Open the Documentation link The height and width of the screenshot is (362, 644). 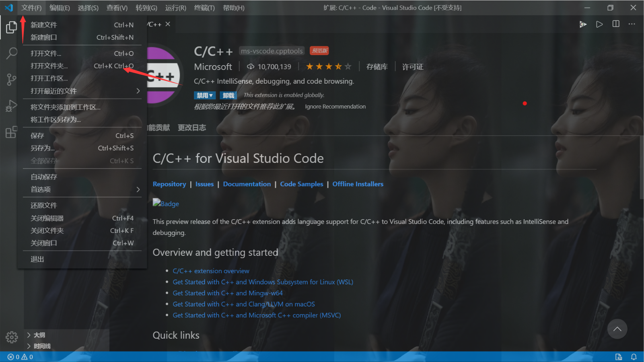tap(247, 184)
